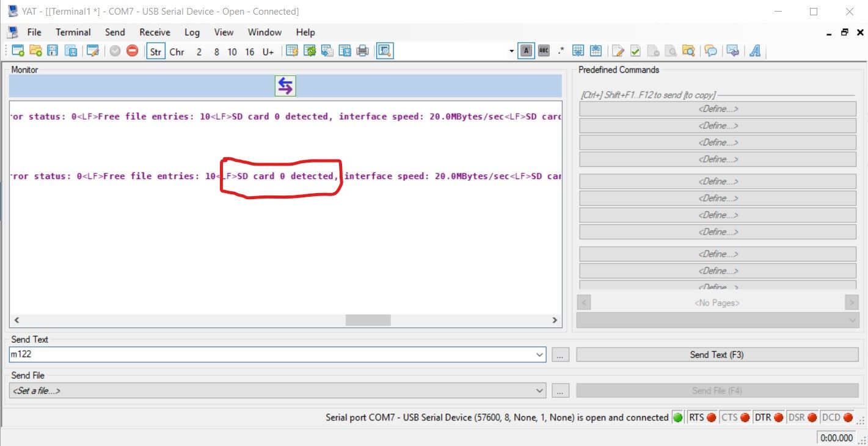Click CTS signal indicator
This screenshot has height=446, width=868.
pos(735,418)
